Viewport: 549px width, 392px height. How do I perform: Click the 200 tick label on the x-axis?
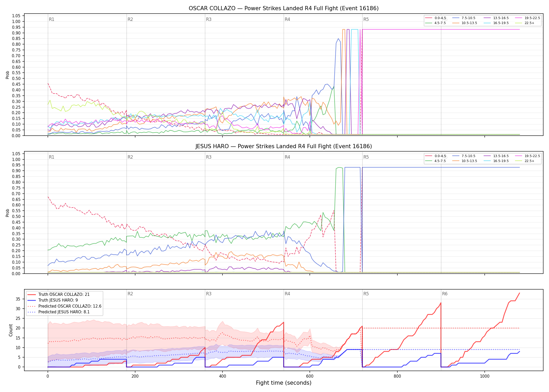135,376
